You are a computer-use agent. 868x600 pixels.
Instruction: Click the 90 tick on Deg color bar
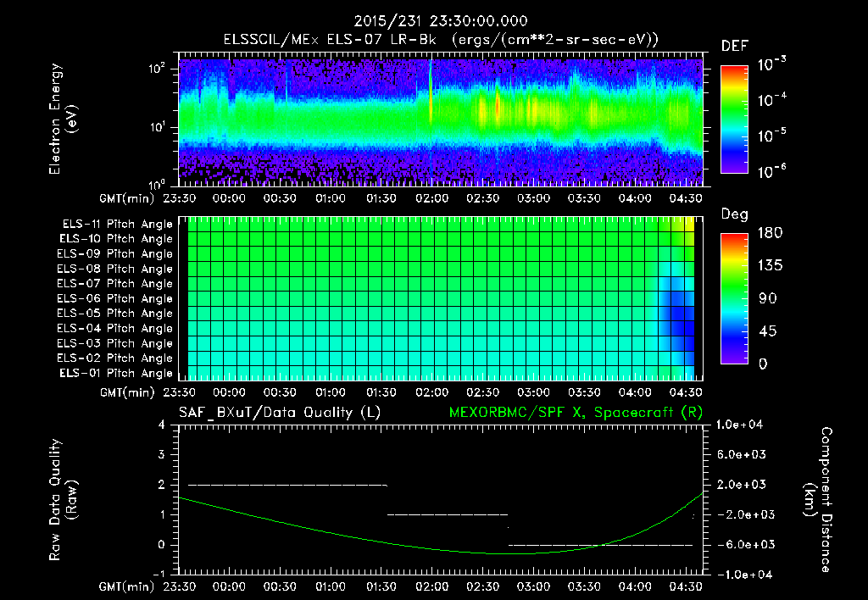point(768,299)
